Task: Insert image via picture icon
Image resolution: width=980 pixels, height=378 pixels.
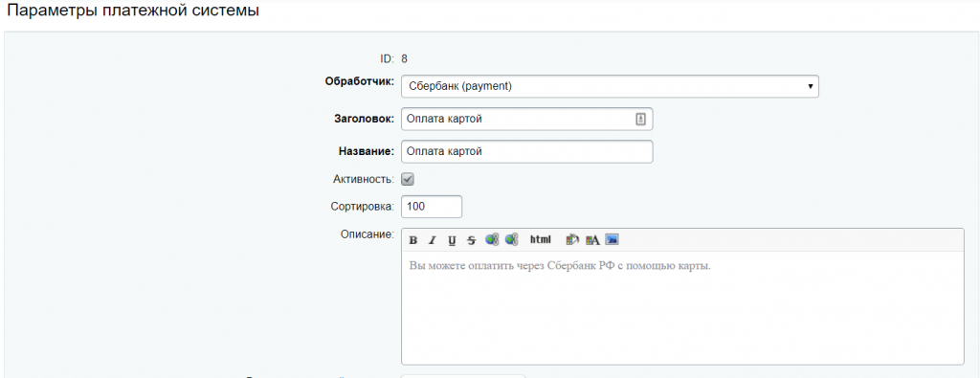Action: [612, 239]
